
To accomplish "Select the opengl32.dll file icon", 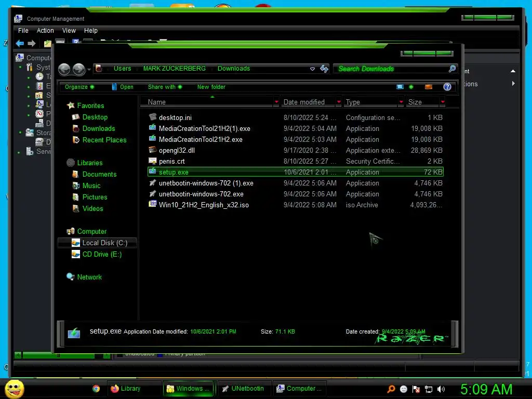I will coord(153,150).
